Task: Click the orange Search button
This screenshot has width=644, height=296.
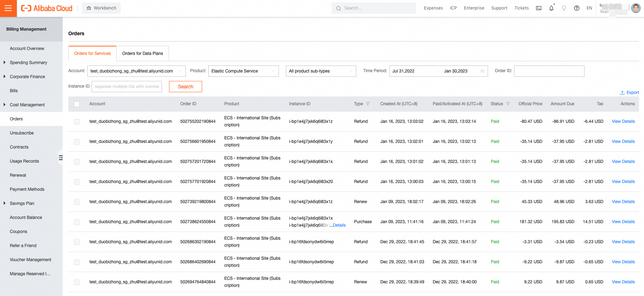Action: pyautogui.click(x=186, y=87)
